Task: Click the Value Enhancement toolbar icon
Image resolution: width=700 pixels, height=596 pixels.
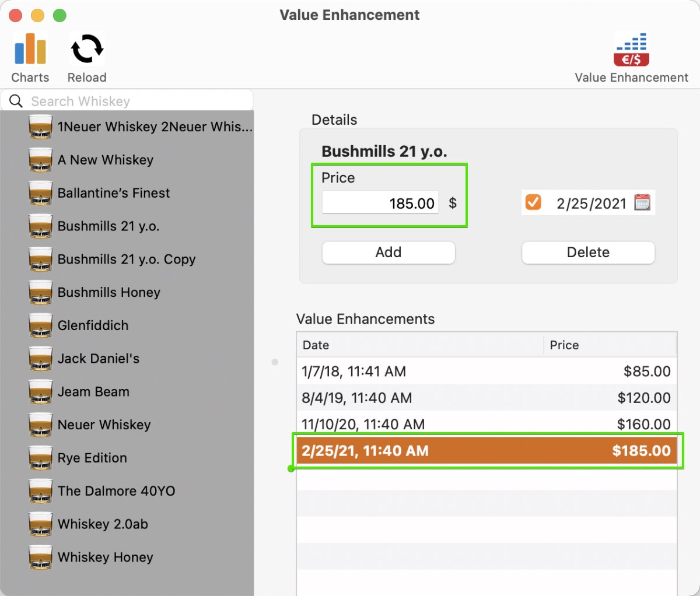Action: [x=631, y=49]
